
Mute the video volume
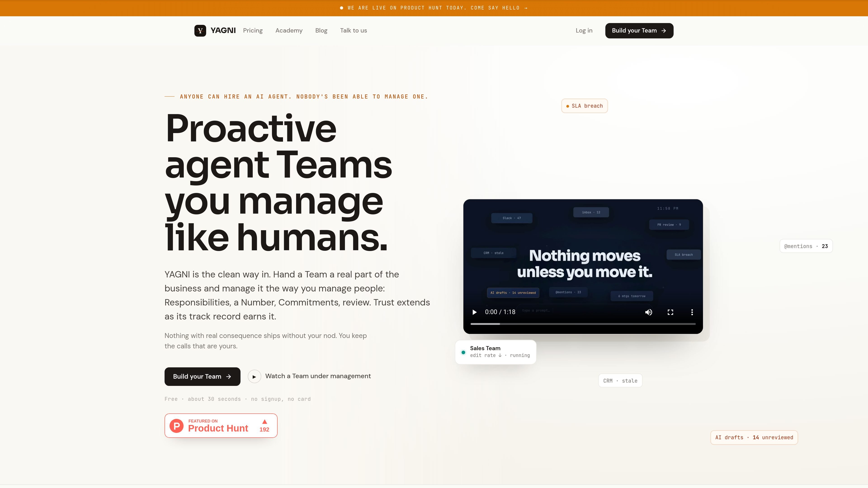pyautogui.click(x=649, y=312)
